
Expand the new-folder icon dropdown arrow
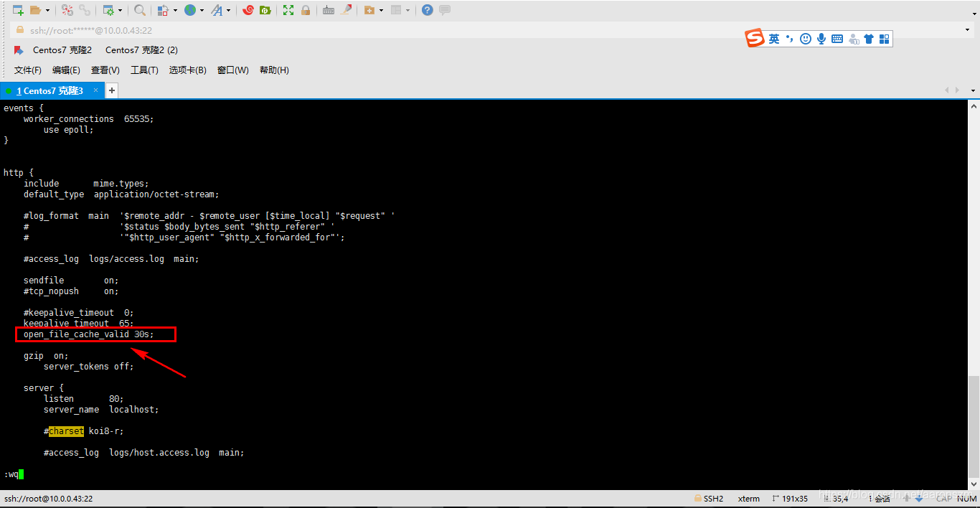click(381, 10)
